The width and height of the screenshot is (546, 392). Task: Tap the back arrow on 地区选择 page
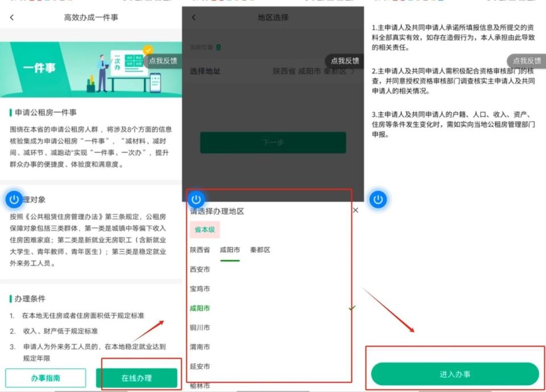[193, 18]
